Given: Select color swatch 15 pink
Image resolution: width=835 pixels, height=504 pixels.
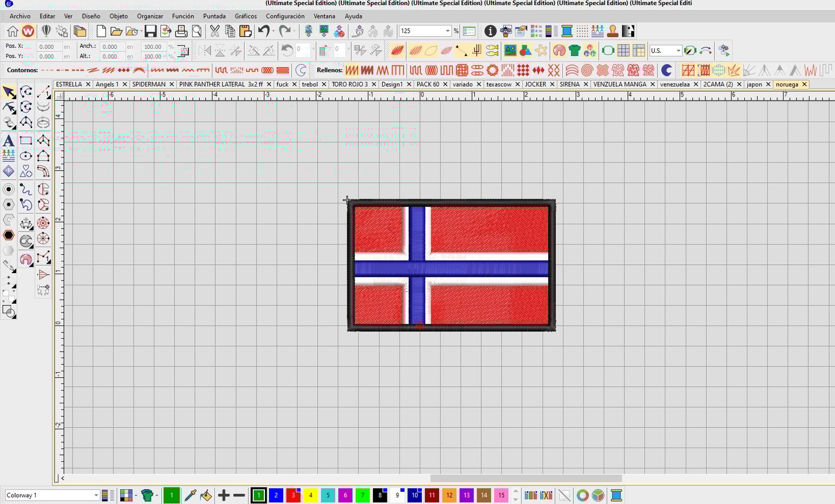Looking at the screenshot, I should pyautogui.click(x=501, y=495).
